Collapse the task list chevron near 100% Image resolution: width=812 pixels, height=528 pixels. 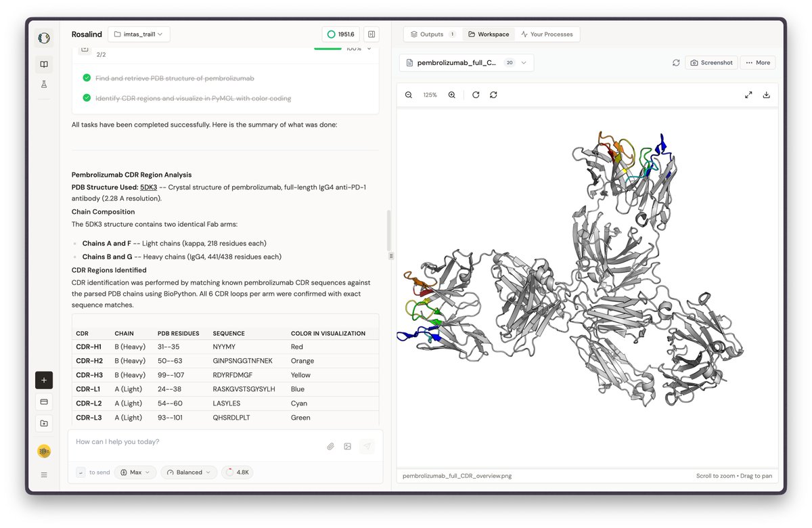[x=369, y=49]
